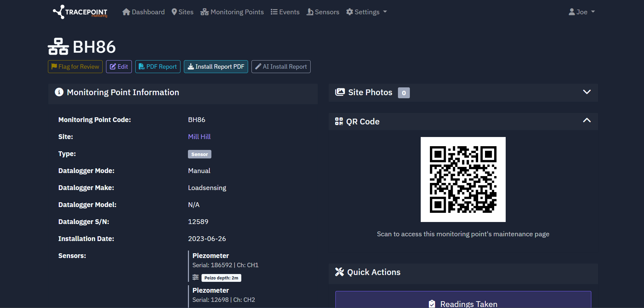Go to the Events page

pos(285,12)
